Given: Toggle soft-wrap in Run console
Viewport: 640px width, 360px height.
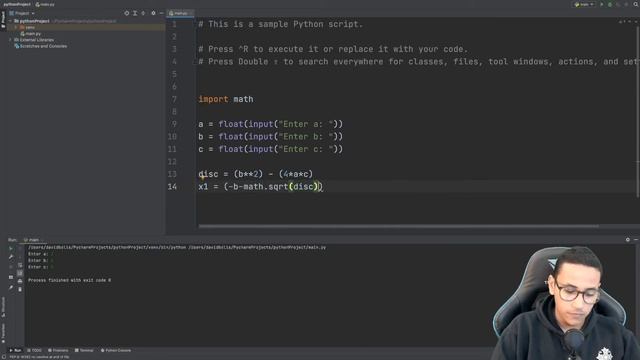Looking at the screenshot, I should pyautogui.click(x=20, y=265).
